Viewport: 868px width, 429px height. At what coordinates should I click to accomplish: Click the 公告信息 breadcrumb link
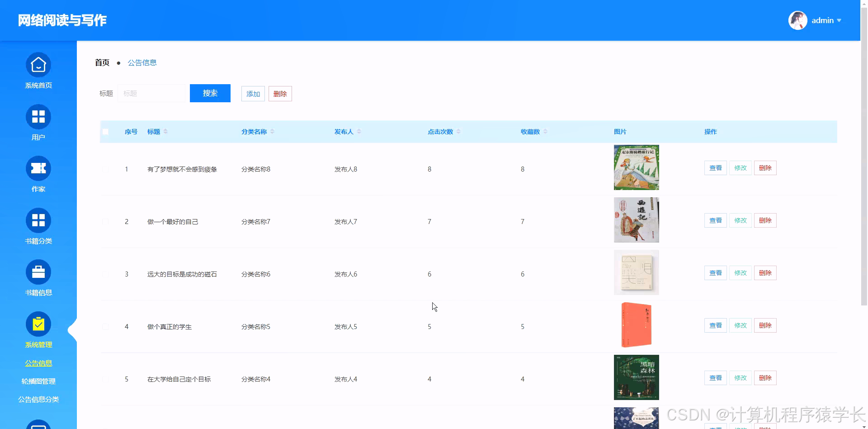[x=142, y=62]
